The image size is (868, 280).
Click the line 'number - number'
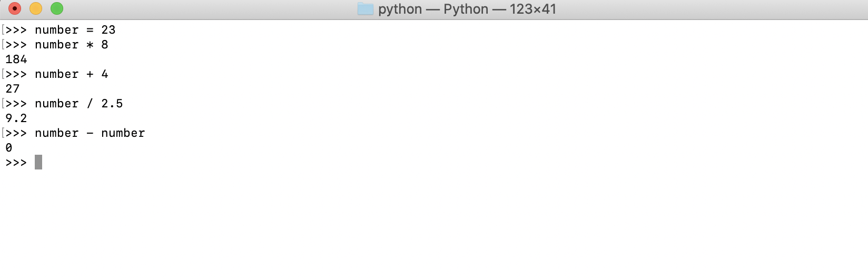(x=90, y=133)
